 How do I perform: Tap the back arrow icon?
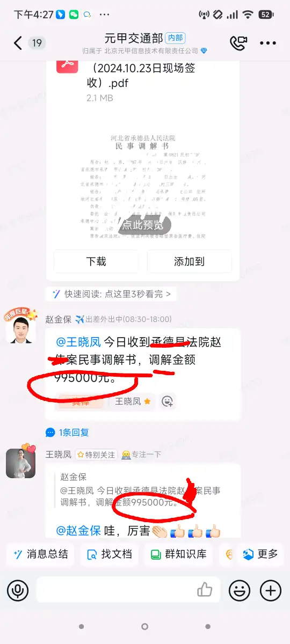(18, 43)
